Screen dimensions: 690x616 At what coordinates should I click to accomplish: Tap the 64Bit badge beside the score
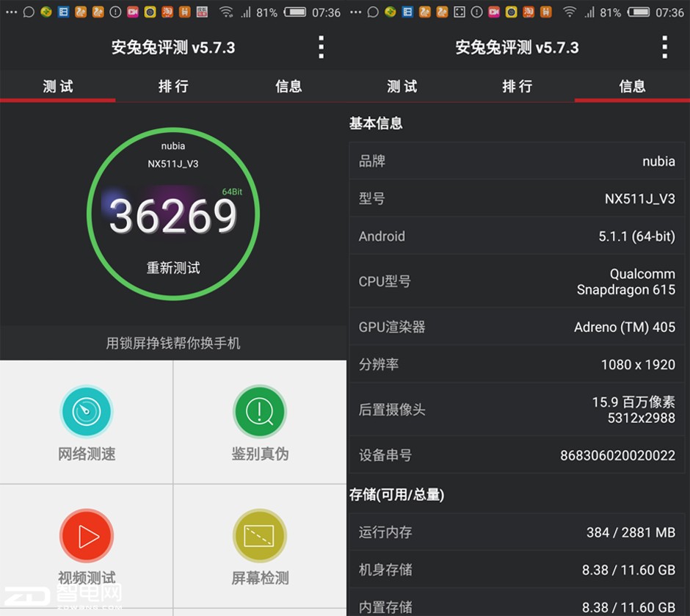coord(232,192)
